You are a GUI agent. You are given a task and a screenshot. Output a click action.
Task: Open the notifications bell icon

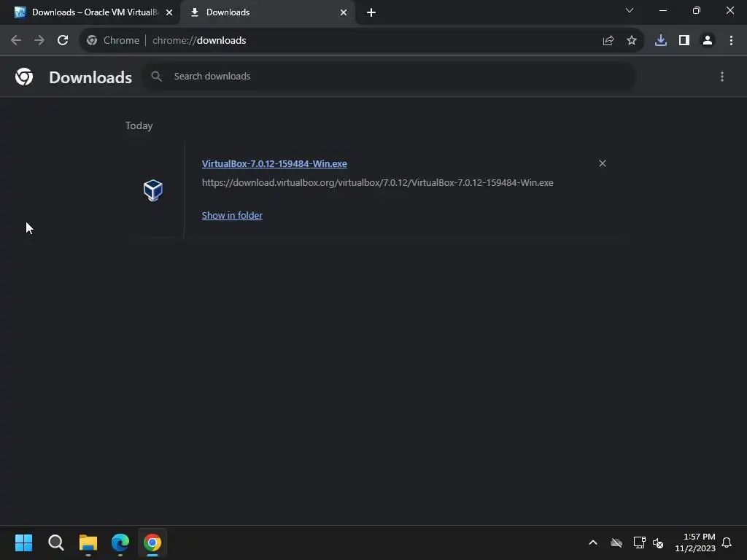[x=727, y=542]
